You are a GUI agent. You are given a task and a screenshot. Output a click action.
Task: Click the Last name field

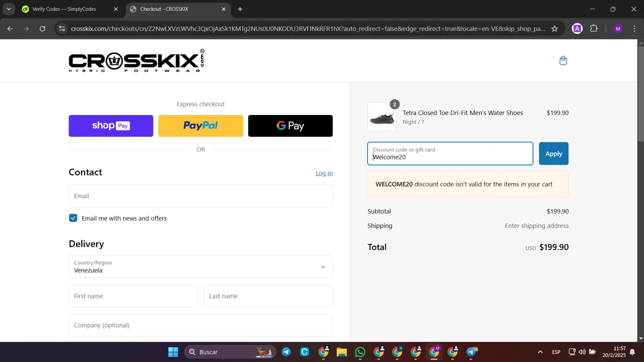click(x=268, y=296)
